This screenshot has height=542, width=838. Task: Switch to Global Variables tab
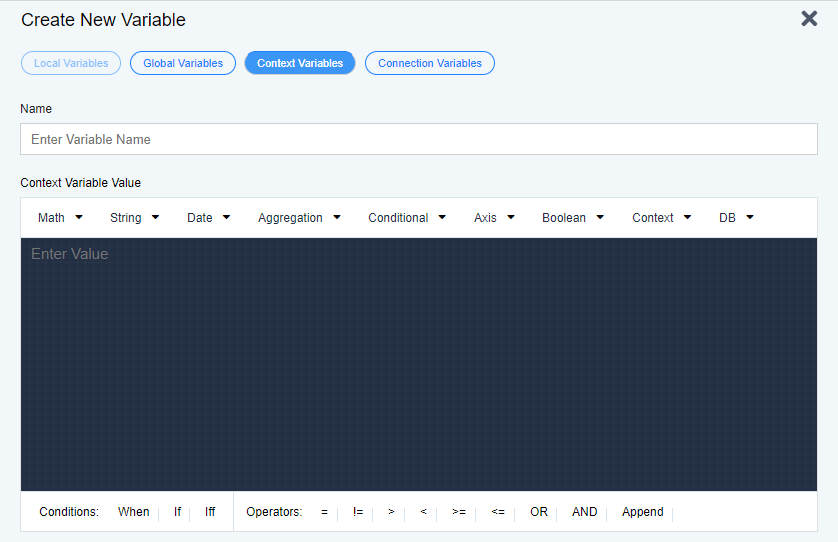[183, 63]
